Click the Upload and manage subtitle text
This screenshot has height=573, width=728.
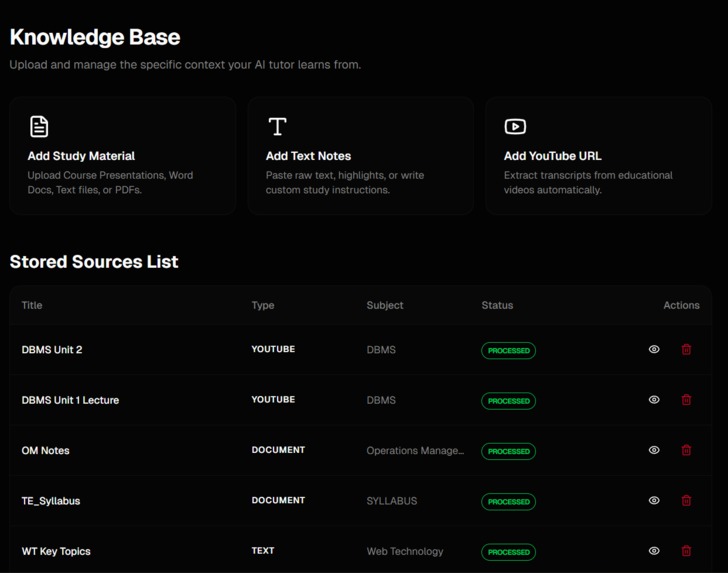pos(185,65)
